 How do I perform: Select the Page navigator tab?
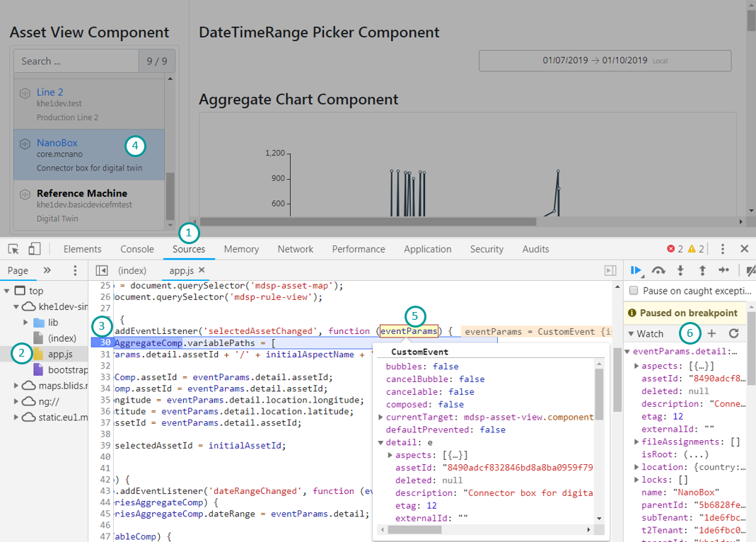click(x=18, y=270)
